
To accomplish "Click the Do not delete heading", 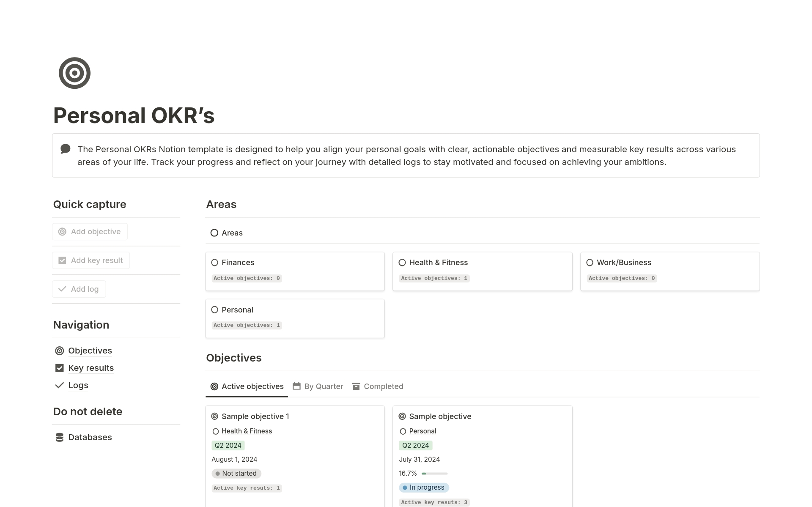I will tap(88, 411).
